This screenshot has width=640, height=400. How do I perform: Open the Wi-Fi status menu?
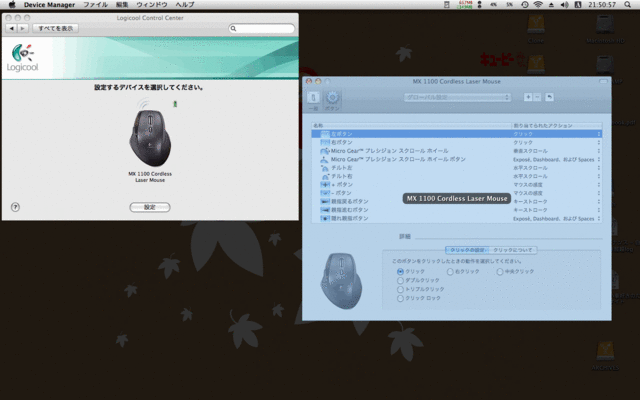click(538, 4)
